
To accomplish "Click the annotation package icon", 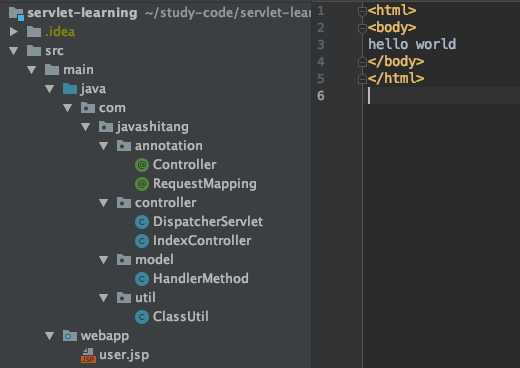I will [x=124, y=146].
